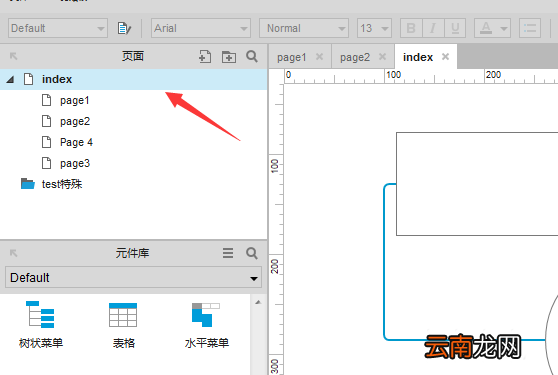Pop out the library panel arrow icon

pos(14,253)
